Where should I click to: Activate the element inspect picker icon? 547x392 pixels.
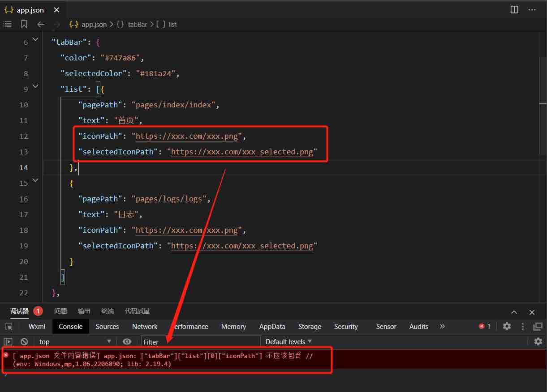point(9,327)
